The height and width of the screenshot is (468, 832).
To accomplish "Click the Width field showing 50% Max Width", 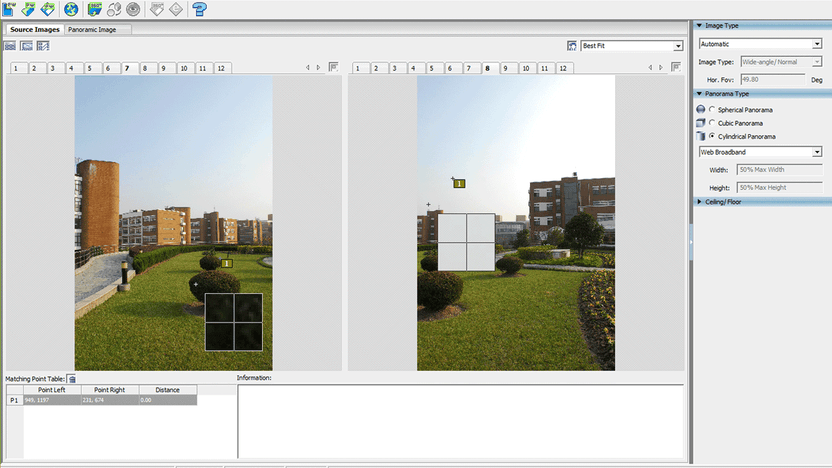I will [x=779, y=170].
